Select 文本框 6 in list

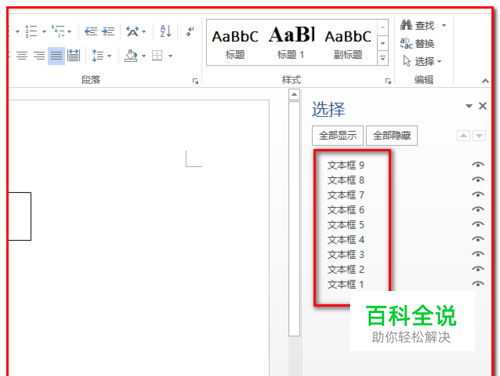tap(346, 210)
